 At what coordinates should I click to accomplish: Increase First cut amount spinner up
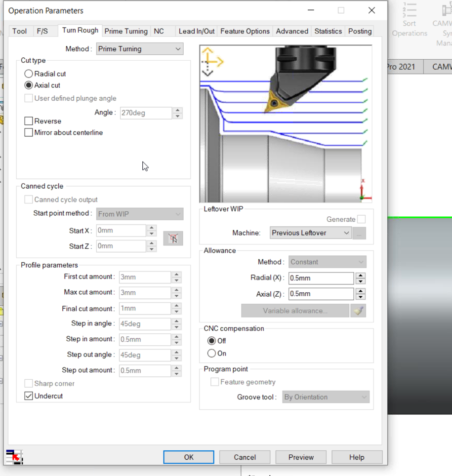click(176, 274)
